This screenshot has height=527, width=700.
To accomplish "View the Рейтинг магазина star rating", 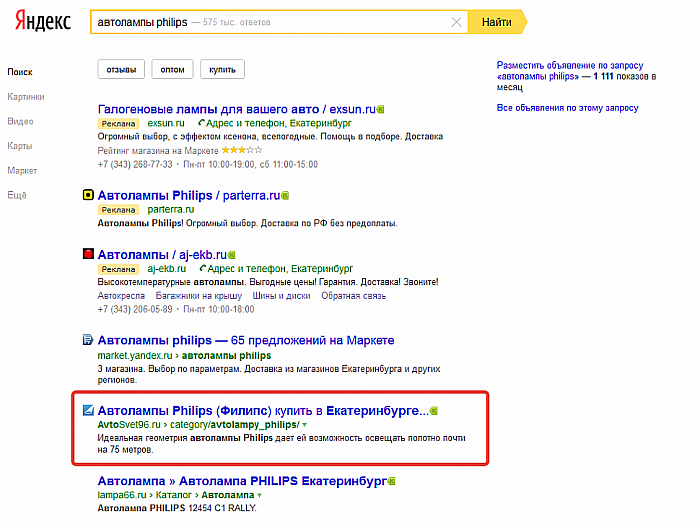I will (242, 150).
